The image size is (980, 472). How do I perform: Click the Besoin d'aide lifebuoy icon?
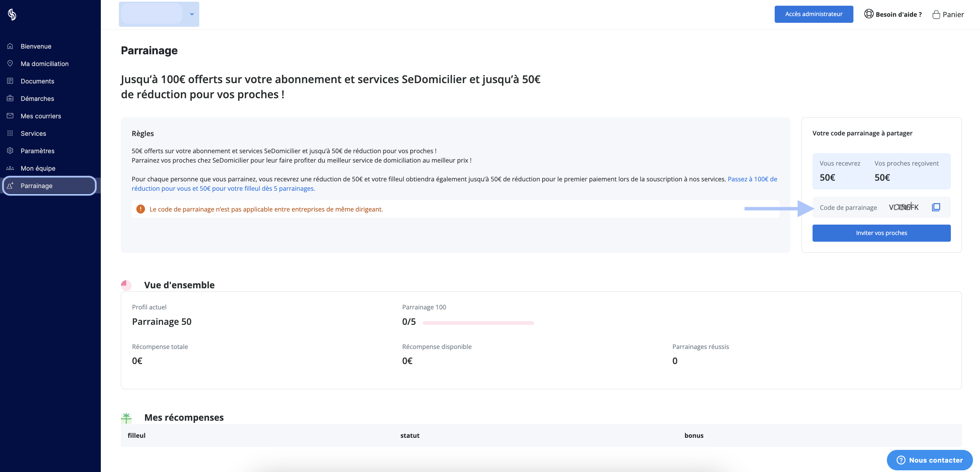[x=869, y=14]
